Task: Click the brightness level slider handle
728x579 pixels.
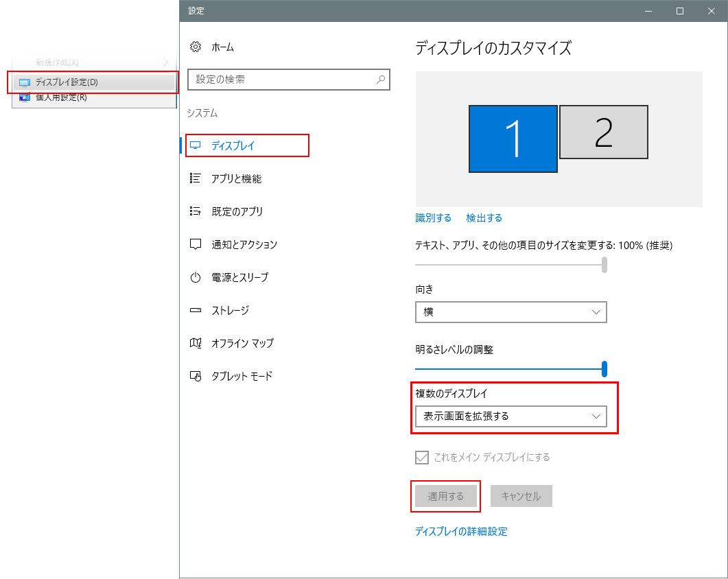Action: click(604, 369)
